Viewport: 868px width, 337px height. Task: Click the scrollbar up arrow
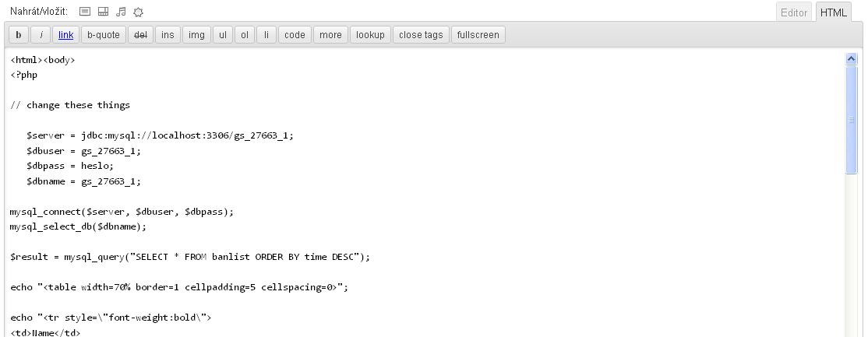click(x=852, y=58)
